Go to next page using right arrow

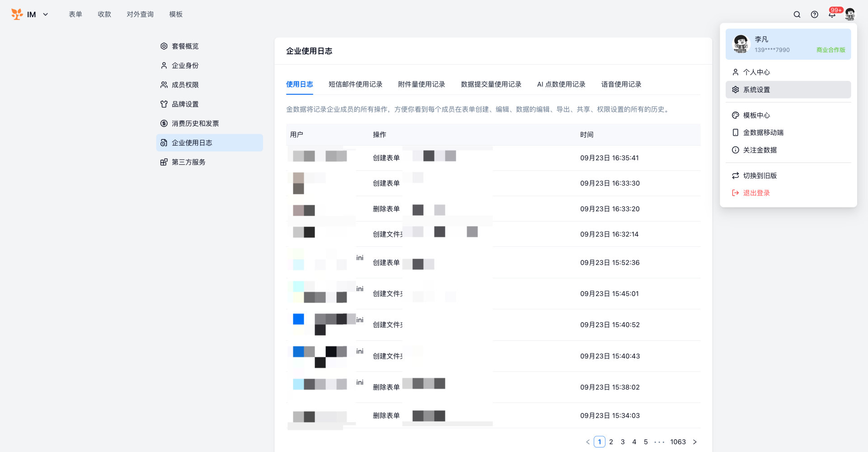coord(694,442)
